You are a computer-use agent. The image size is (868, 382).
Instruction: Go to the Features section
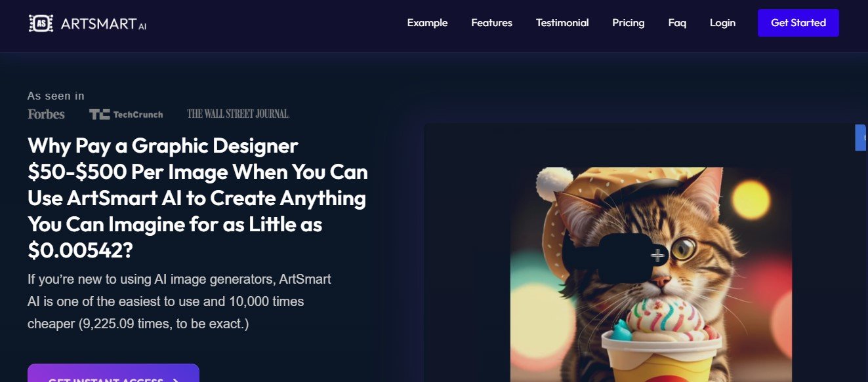click(491, 23)
